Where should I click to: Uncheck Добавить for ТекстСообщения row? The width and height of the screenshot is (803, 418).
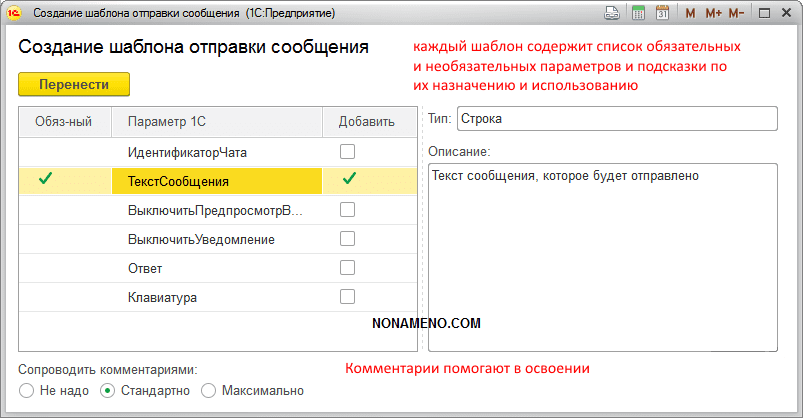tap(348, 181)
